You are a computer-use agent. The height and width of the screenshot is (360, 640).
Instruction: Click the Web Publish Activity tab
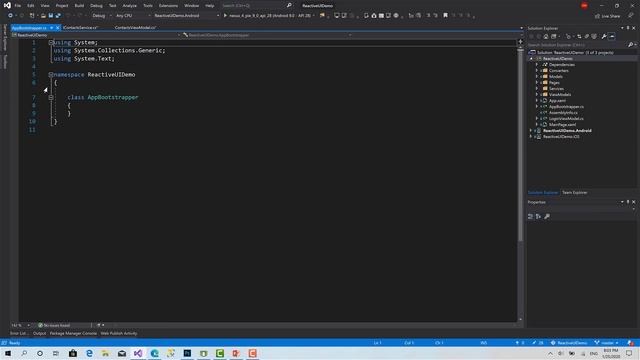[x=119, y=333]
